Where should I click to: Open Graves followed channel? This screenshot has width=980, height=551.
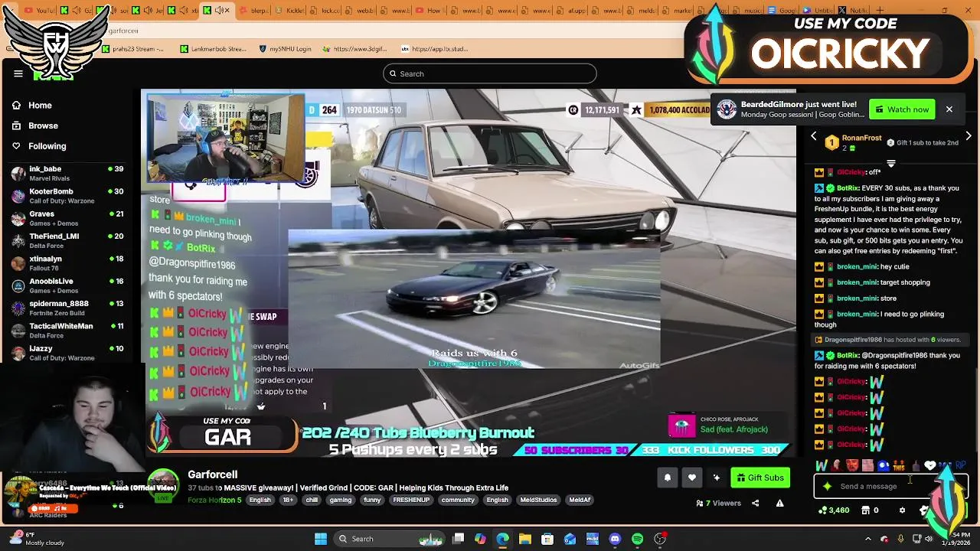tap(67, 218)
